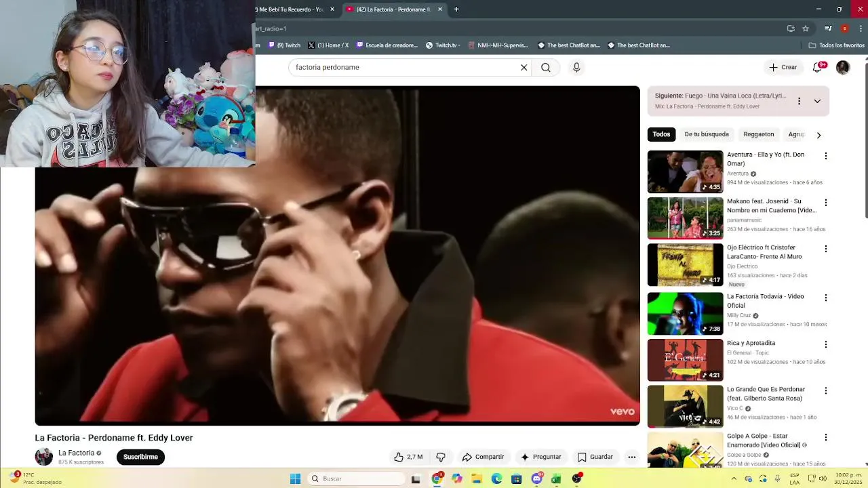Open options for Makano Su Nombre video

pos(825,203)
